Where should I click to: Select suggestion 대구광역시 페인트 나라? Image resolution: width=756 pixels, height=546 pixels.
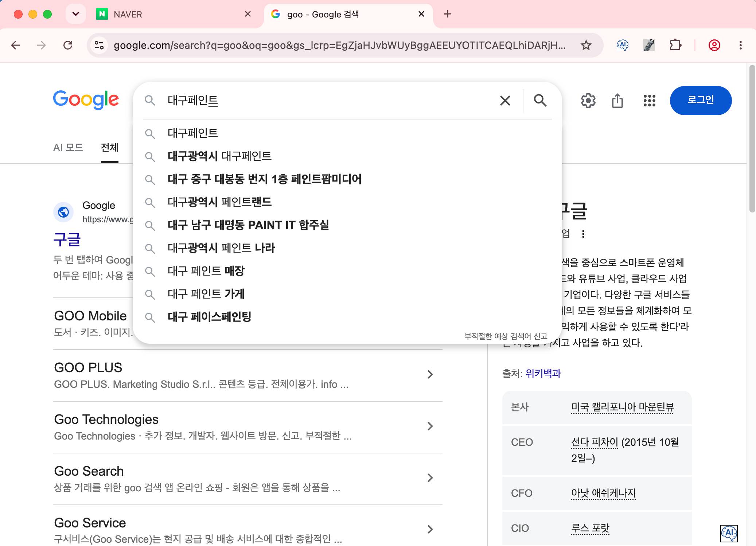tap(347, 248)
